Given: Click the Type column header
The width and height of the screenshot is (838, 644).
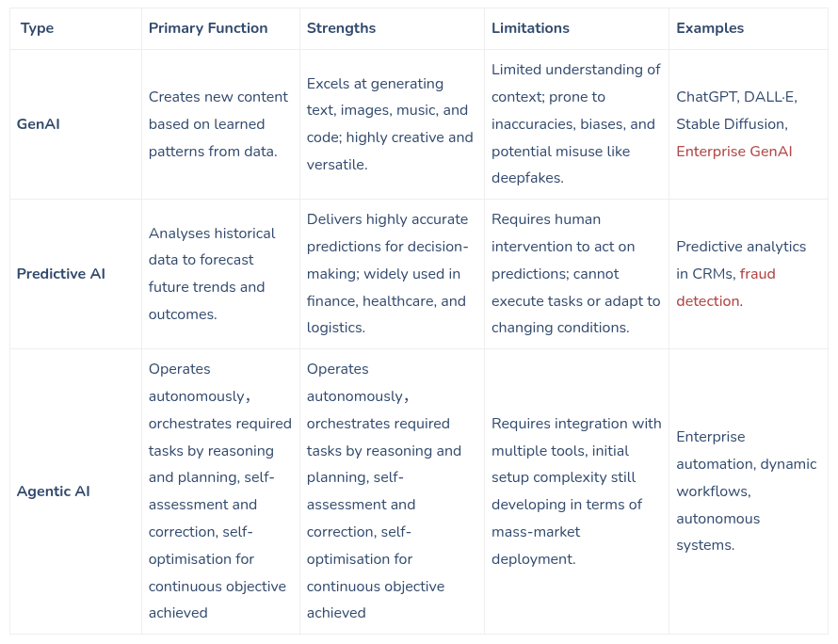Looking at the screenshot, I should pyautogui.click(x=38, y=28).
